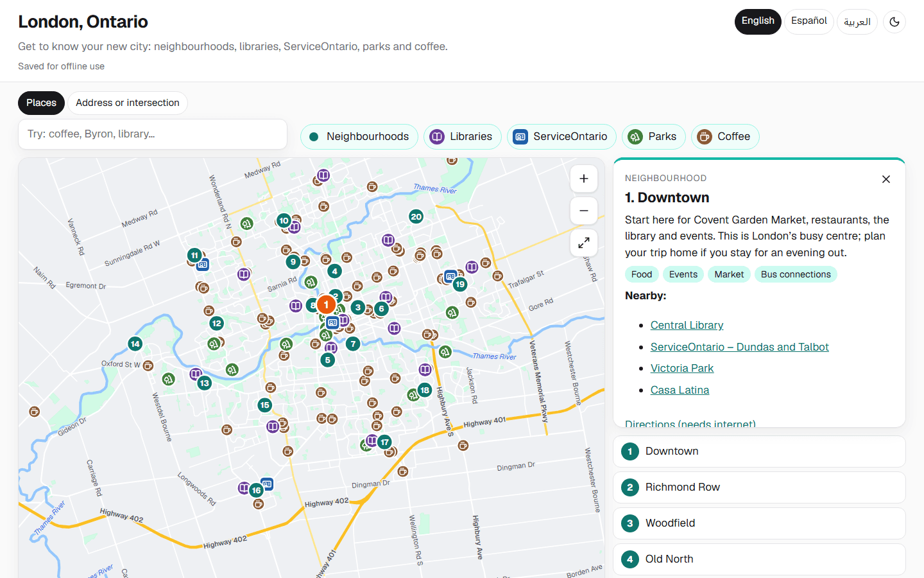
Task: Open neighbourhood marker 19 on the map
Action: 460,284
